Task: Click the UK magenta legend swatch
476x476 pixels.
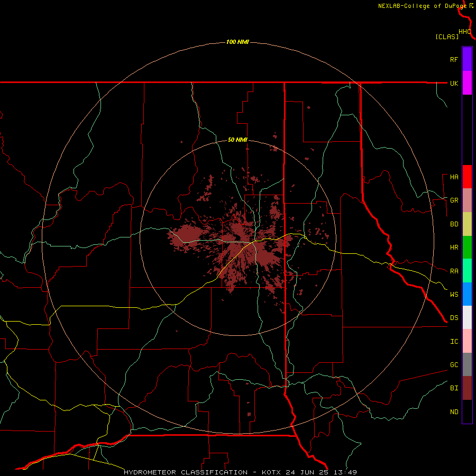Action: pos(467,83)
